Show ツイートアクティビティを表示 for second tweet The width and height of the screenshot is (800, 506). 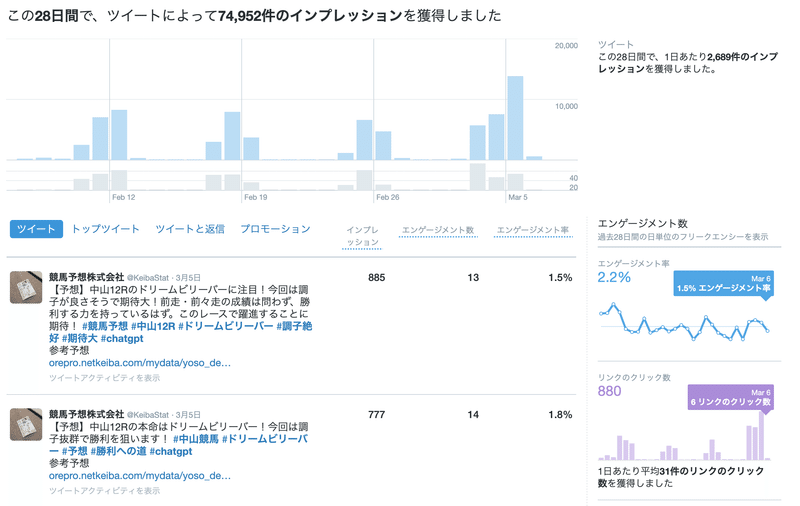click(105, 491)
